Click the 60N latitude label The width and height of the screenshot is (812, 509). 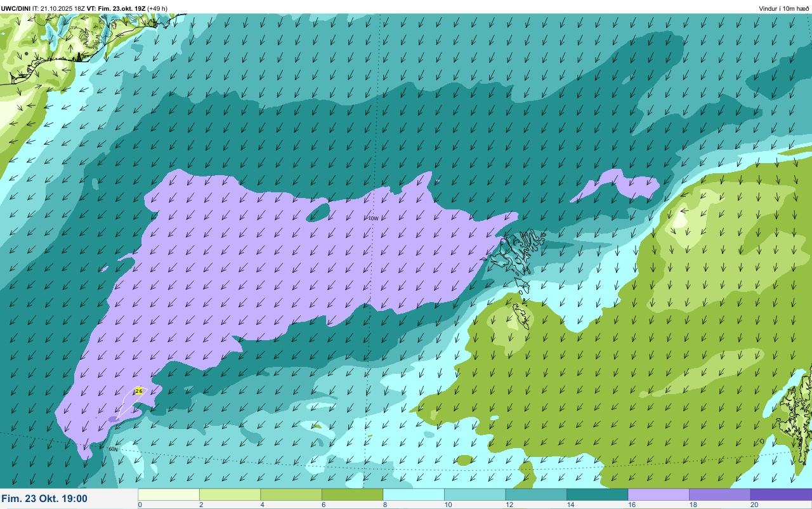(x=113, y=449)
